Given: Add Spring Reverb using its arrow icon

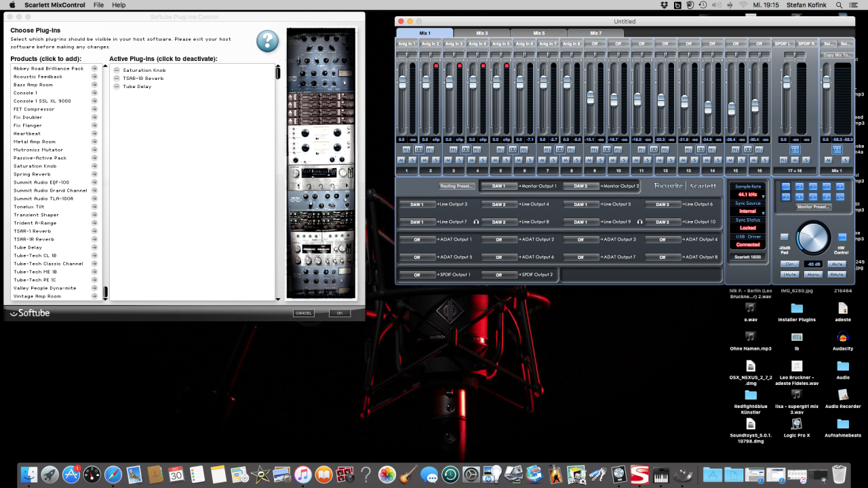Looking at the screenshot, I should (x=94, y=174).
